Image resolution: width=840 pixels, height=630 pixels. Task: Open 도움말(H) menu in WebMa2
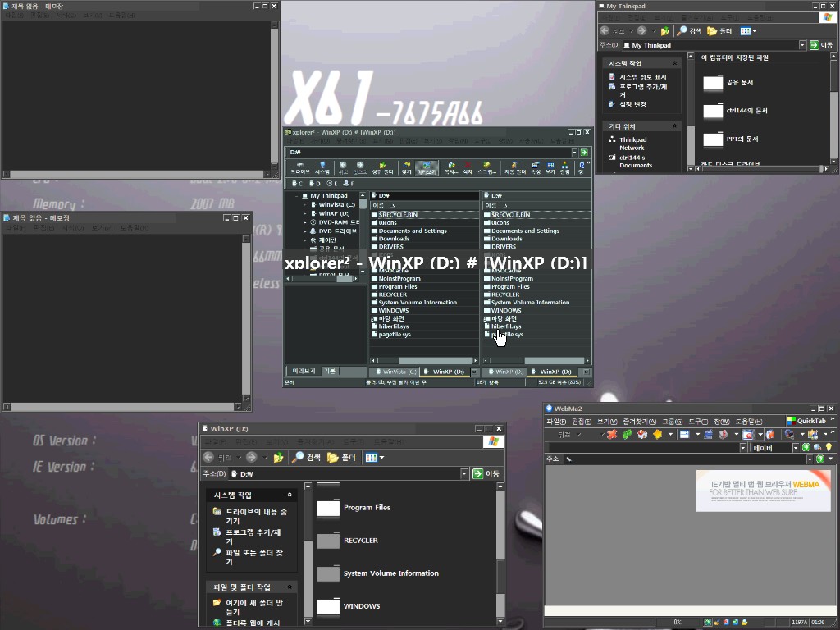[x=749, y=422]
